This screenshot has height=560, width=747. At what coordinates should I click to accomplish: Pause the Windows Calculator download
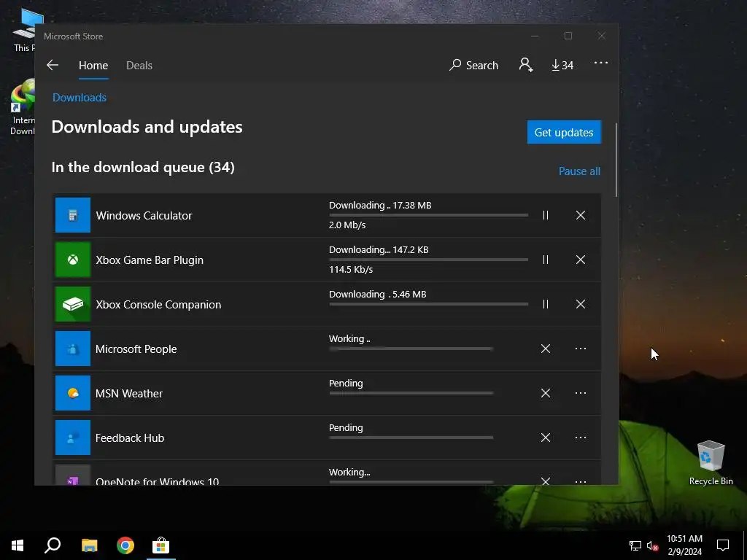[x=546, y=215]
